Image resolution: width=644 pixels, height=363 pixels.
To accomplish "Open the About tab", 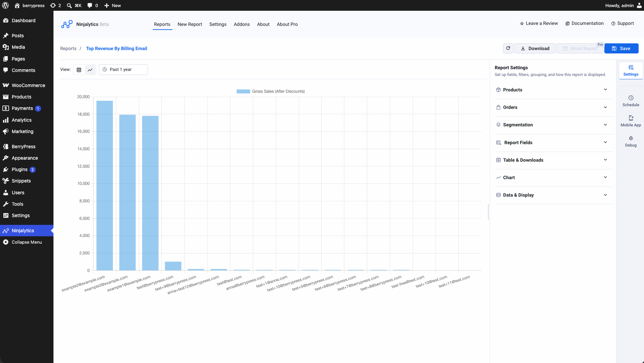I will 263,24.
